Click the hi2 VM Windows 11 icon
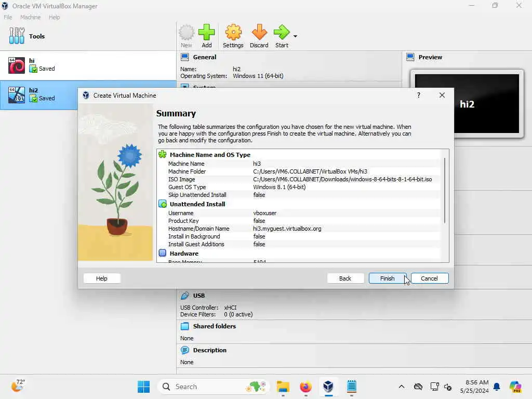The width and height of the screenshot is (532, 399). [16, 95]
